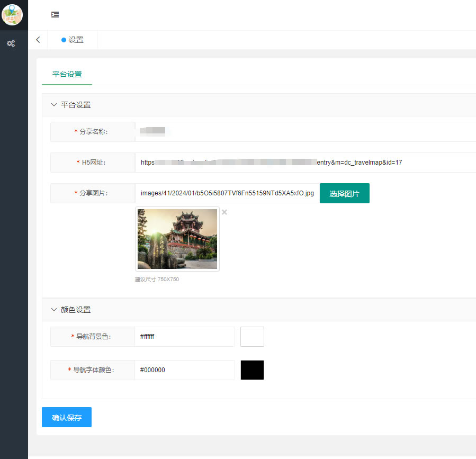476x459 pixels.
Task: Select the 设置 page tab
Action: (73, 40)
